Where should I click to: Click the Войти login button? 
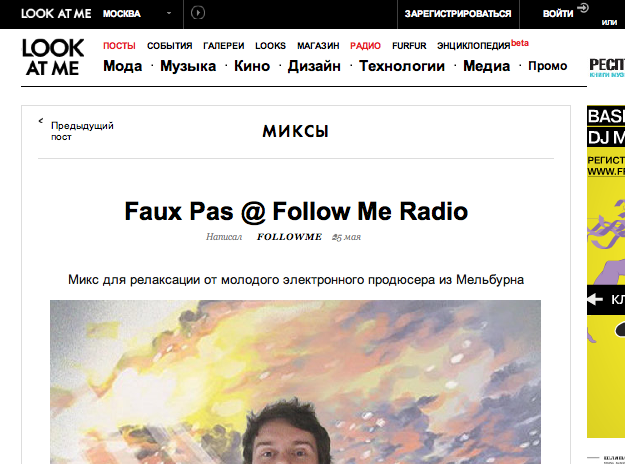coord(558,14)
